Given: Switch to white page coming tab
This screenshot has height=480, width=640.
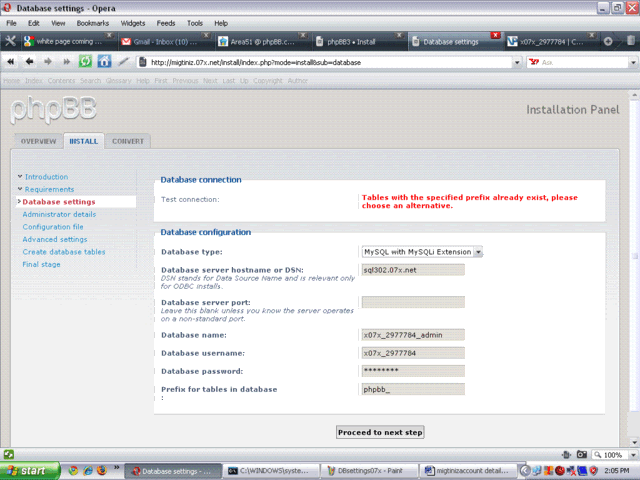Looking at the screenshot, I should point(67,42).
